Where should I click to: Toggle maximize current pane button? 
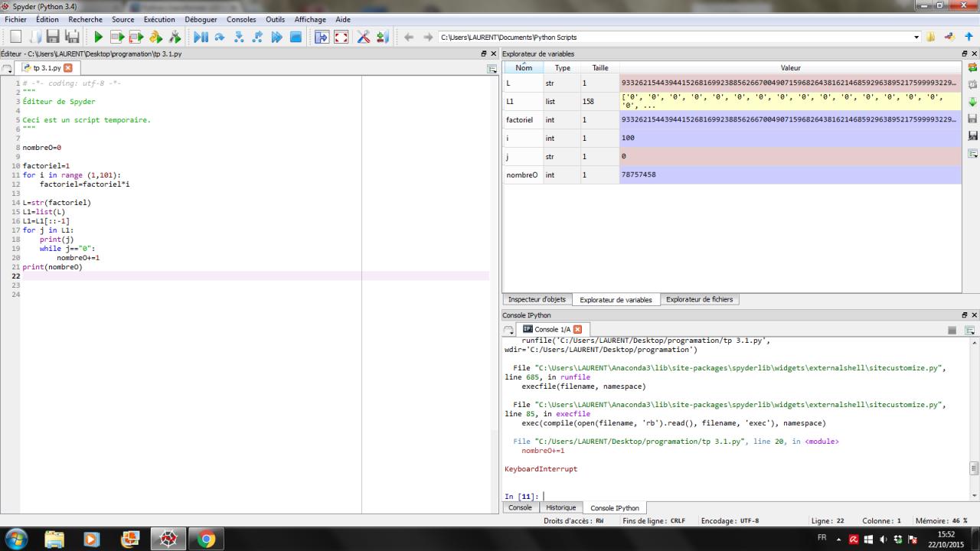(x=322, y=37)
